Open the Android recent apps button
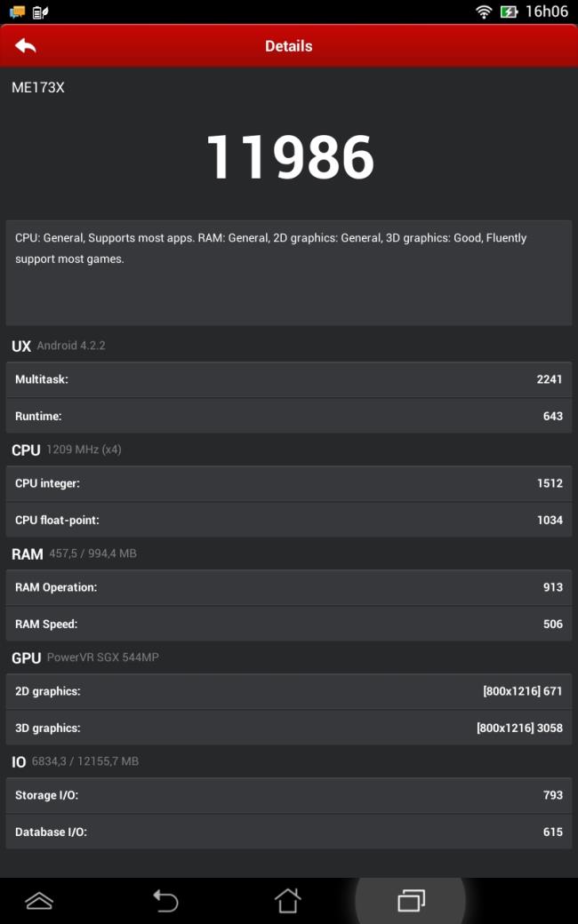 click(411, 900)
